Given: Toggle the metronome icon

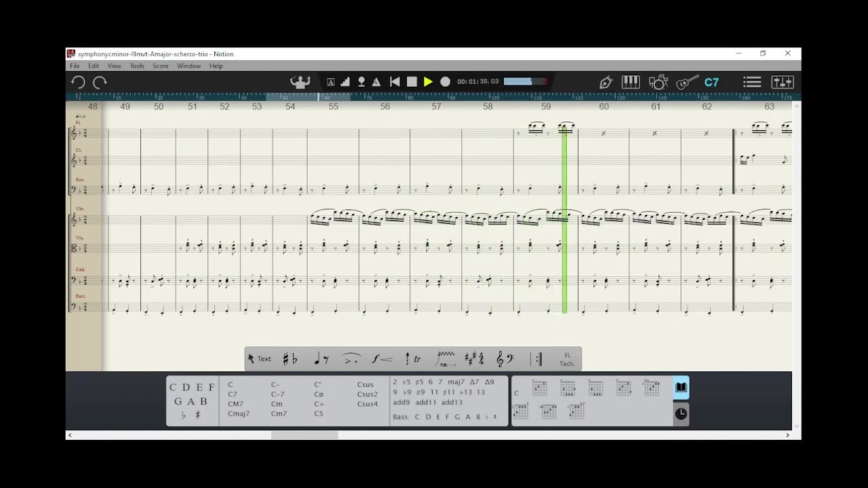Looking at the screenshot, I should (376, 82).
